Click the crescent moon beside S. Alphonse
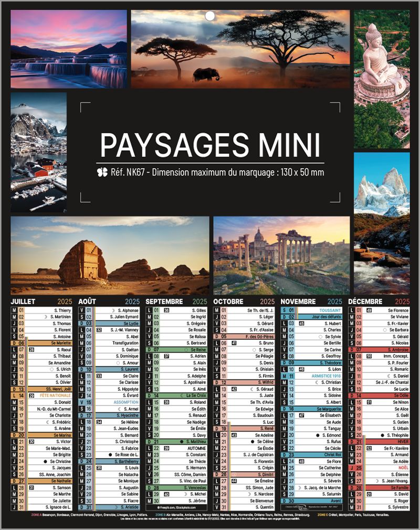Viewport: 420px width, 530px height. (x=113, y=310)
